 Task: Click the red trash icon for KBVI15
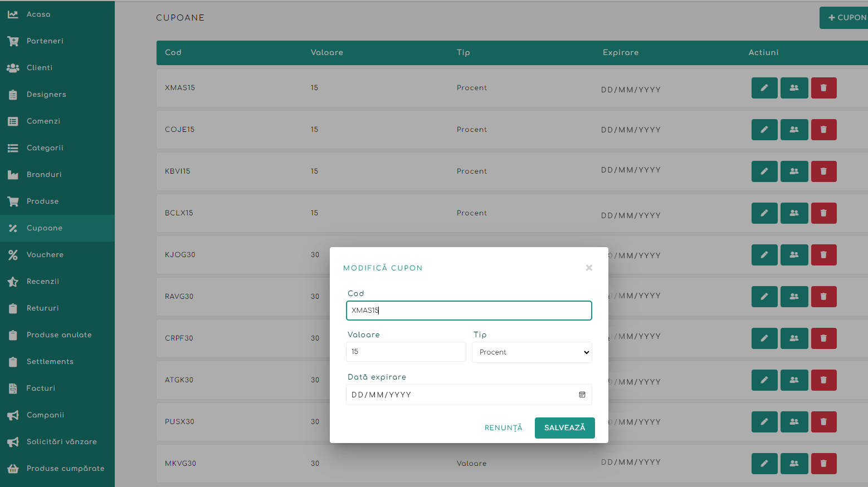pyautogui.click(x=823, y=171)
